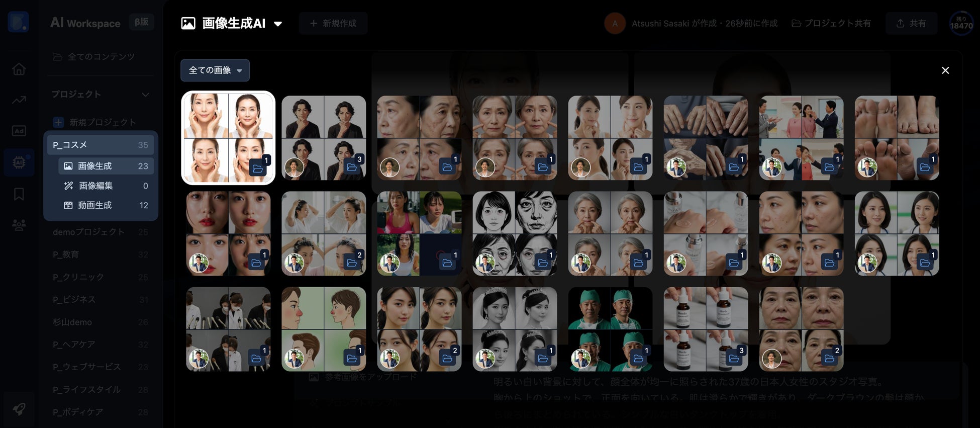
Task: Open the P_ライフスタイル project
Action: point(101,390)
